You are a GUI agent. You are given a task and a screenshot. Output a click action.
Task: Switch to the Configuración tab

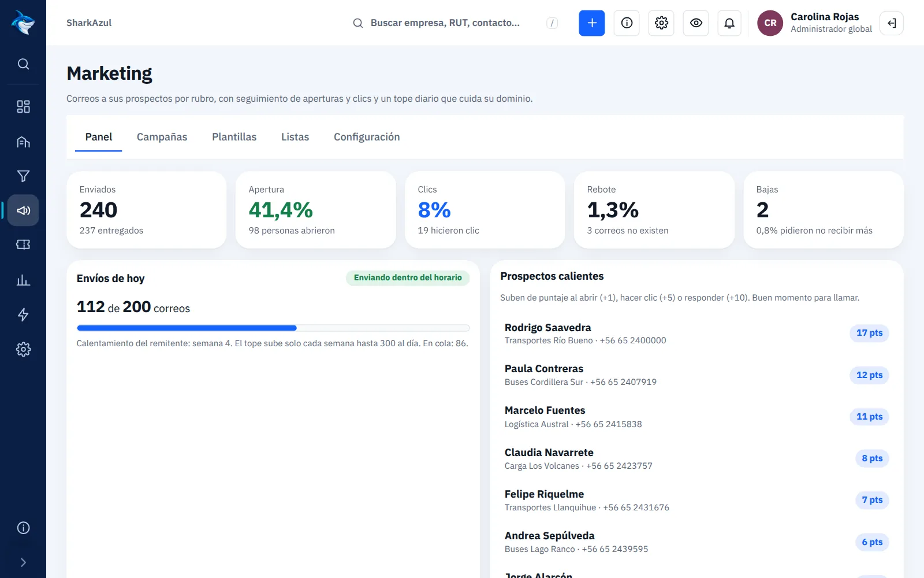[367, 138]
